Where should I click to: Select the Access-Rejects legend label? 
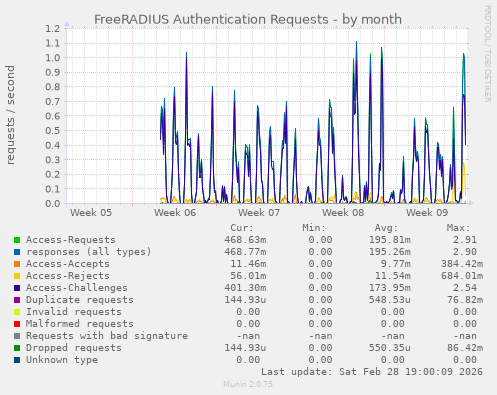pos(68,276)
